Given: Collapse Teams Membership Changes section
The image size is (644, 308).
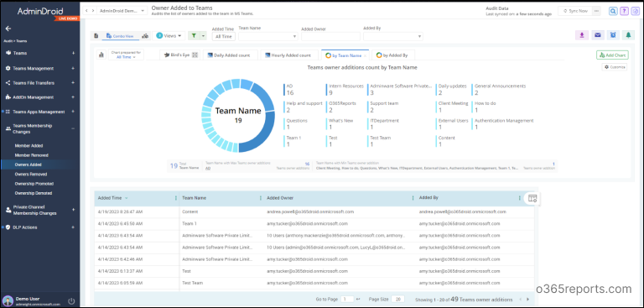Looking at the screenshot, I should pos(73,128).
